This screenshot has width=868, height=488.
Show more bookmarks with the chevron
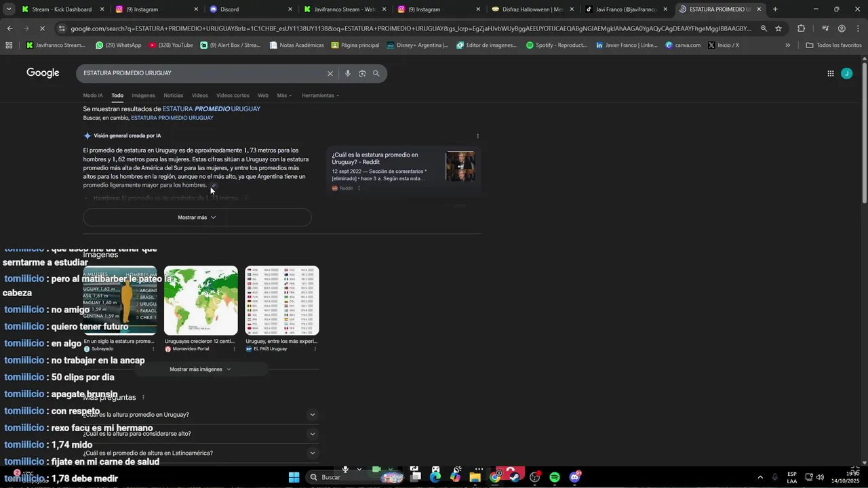coord(787,45)
